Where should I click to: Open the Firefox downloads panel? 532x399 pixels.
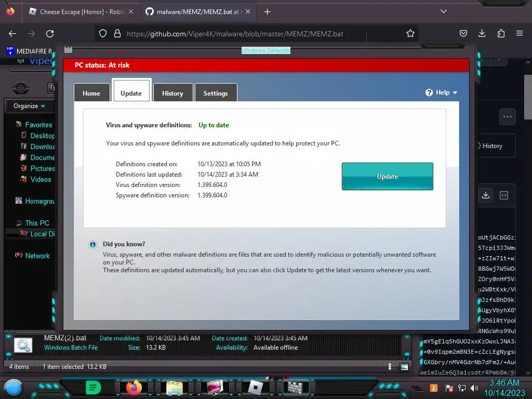[482, 33]
